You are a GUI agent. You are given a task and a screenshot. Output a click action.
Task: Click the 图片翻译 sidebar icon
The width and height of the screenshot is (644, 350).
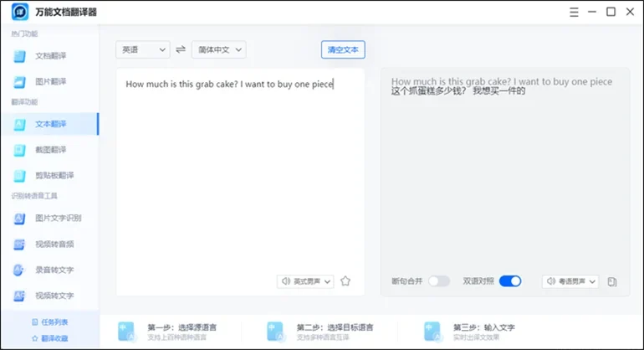[x=19, y=82]
